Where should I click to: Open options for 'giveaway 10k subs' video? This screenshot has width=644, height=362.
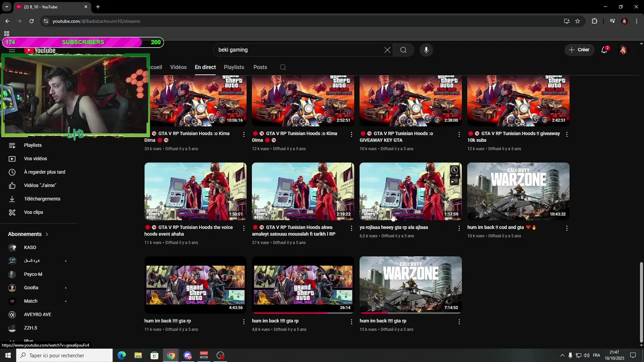tap(567, 134)
